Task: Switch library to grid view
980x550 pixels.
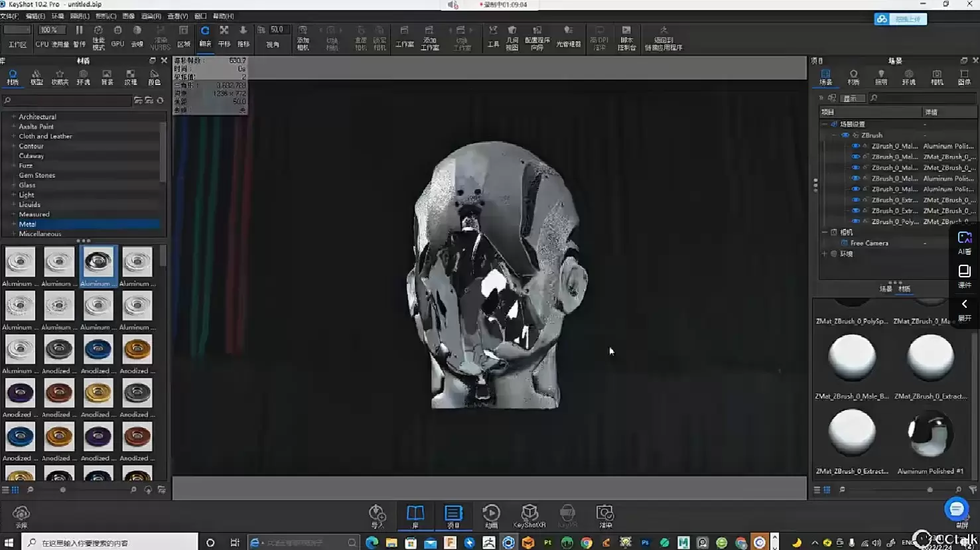Action: point(15,490)
